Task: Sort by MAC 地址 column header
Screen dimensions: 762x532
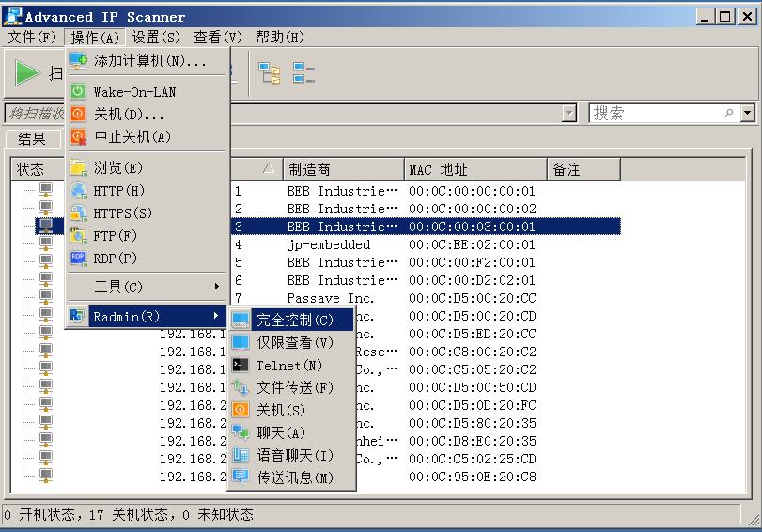Action: [x=475, y=169]
